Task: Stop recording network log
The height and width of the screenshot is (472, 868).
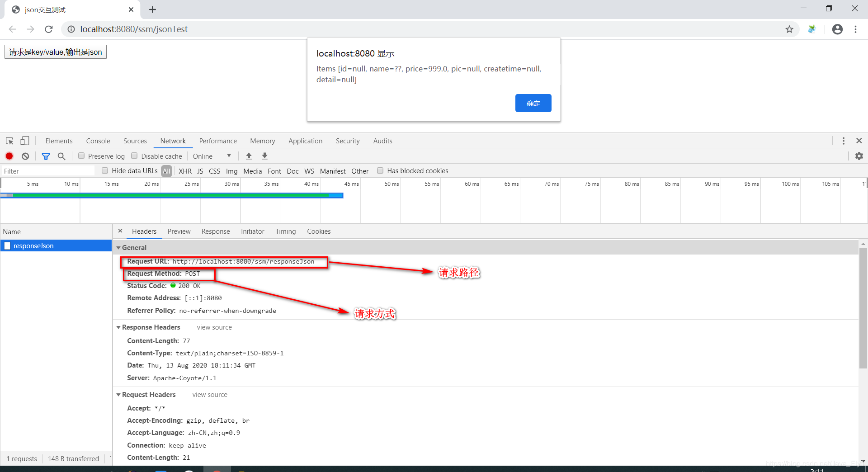Action: pyautogui.click(x=9, y=156)
